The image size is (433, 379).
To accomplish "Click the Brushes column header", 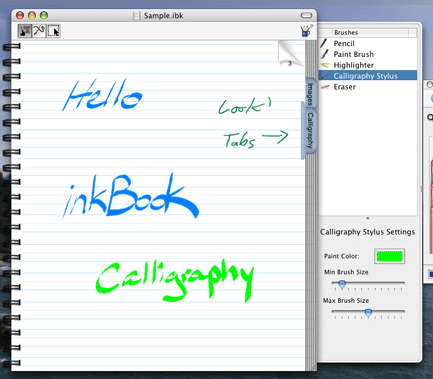I will (x=370, y=32).
